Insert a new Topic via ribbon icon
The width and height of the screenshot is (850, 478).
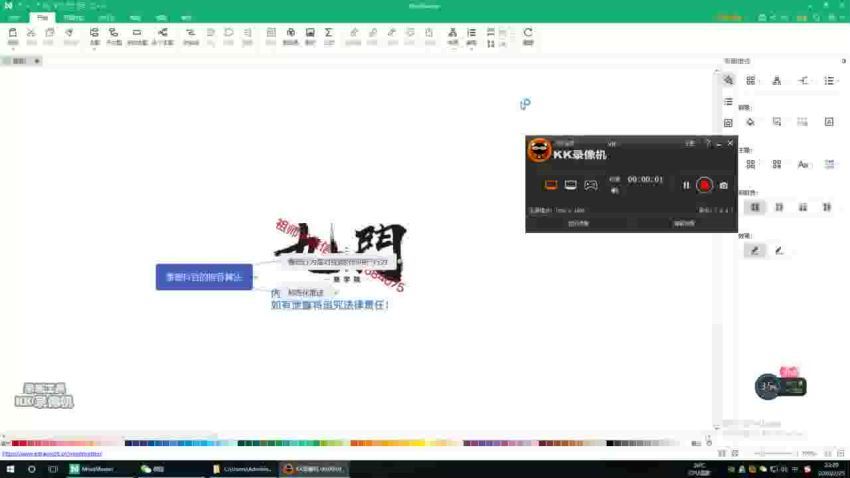coord(94,33)
